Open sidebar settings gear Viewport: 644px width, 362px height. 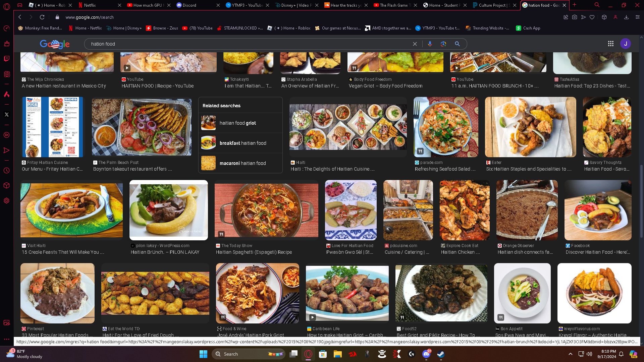[x=6, y=201]
